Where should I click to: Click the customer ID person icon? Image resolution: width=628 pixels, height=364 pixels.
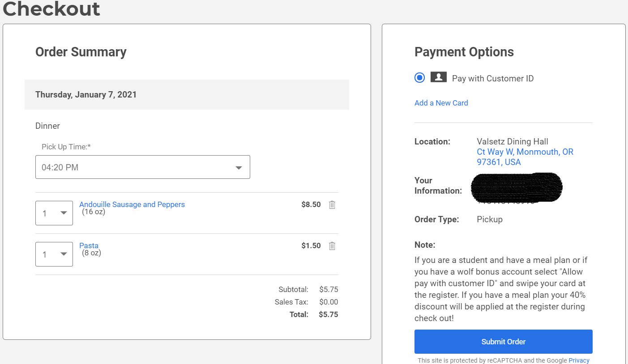439,77
